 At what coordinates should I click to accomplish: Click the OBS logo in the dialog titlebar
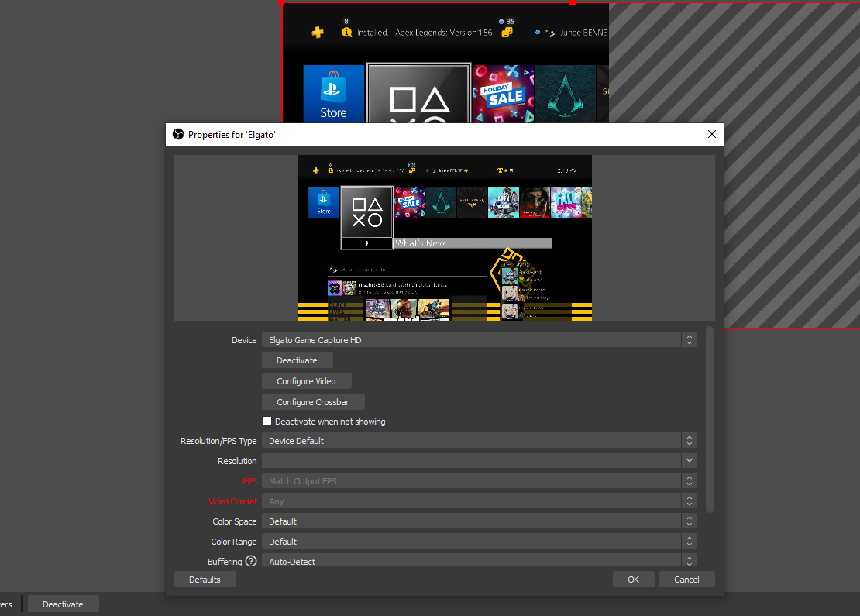point(178,133)
